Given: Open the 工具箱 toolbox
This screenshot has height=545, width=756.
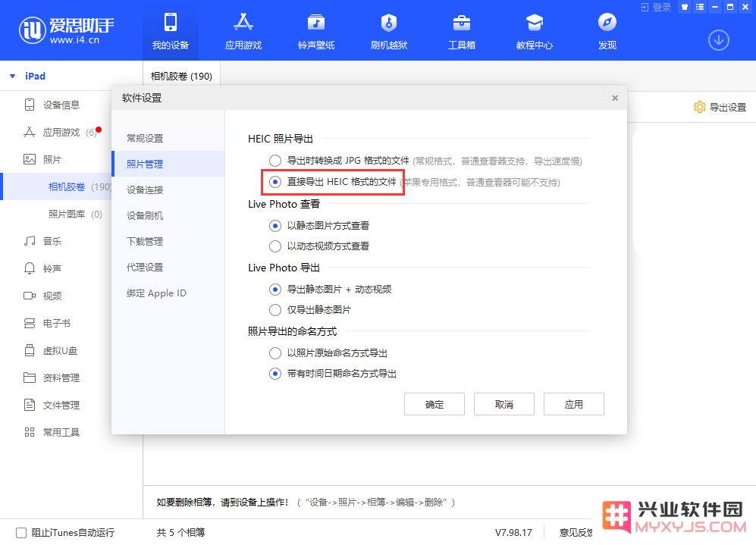Looking at the screenshot, I should (462, 31).
